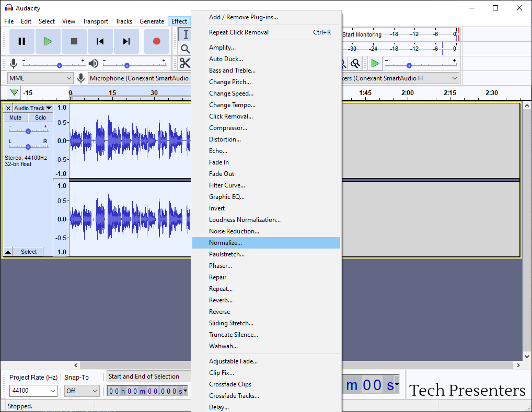Select the Reverb... effect
This screenshot has width=532, height=412.
pos(267,300)
